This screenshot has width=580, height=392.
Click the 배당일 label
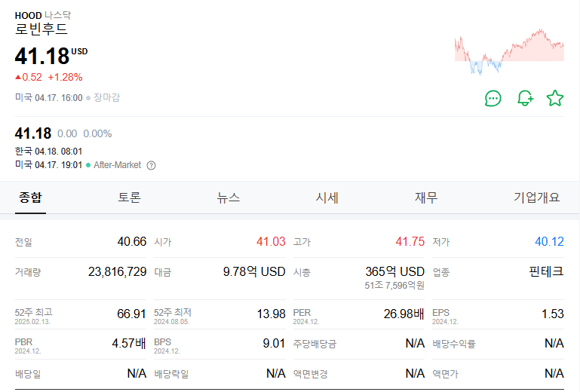pos(28,374)
